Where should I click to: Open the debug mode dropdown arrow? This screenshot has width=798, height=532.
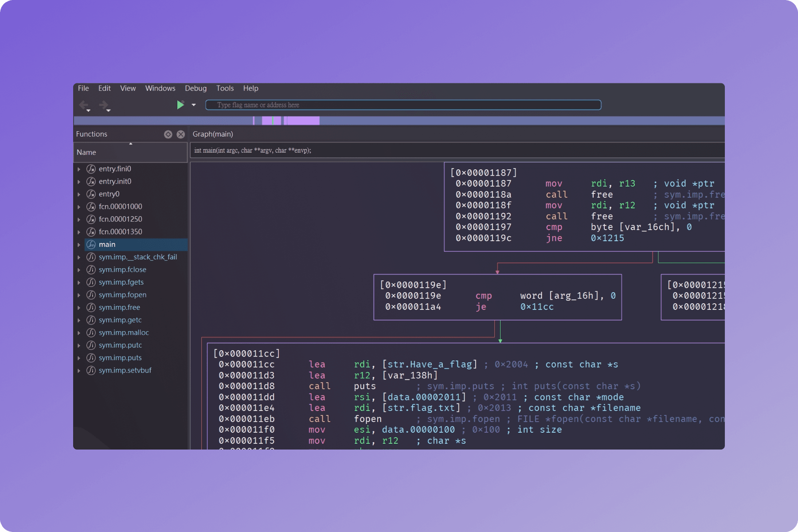194,105
